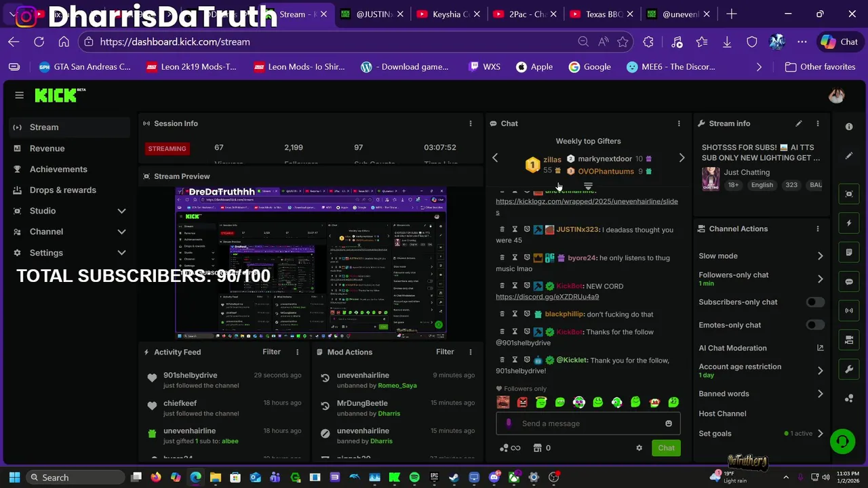Toggle Subscribers-only chat switch
868x488 pixels.
815,302
